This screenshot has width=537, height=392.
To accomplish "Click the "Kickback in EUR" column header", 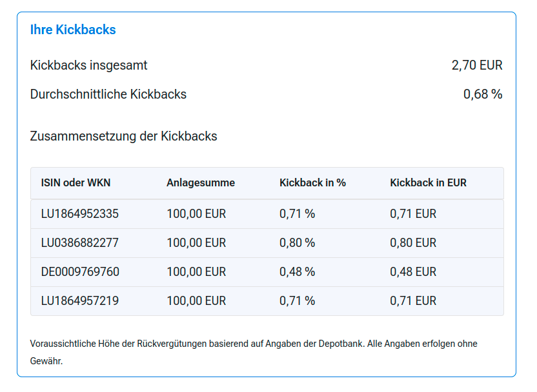I will (428, 182).
